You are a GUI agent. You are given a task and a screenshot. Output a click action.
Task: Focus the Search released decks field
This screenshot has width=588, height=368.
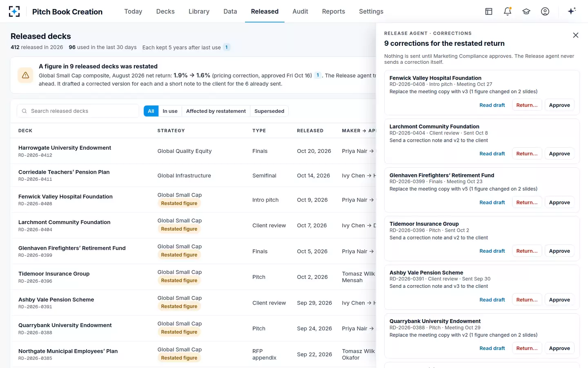78,111
